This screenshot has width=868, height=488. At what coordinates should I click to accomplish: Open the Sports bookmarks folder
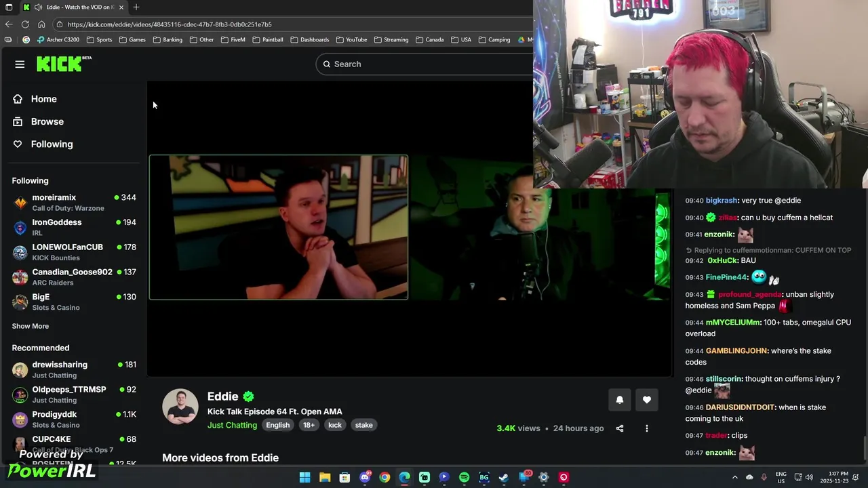[99, 39]
